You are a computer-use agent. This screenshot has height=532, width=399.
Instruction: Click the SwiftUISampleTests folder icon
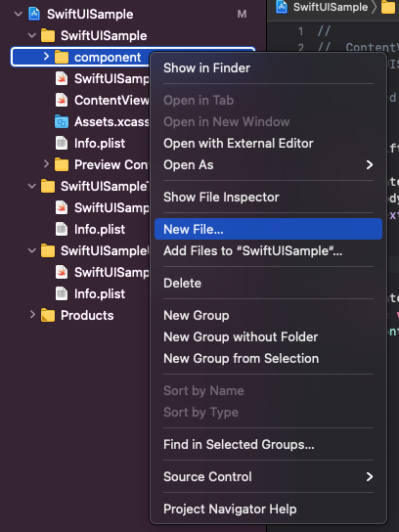pos(48,186)
